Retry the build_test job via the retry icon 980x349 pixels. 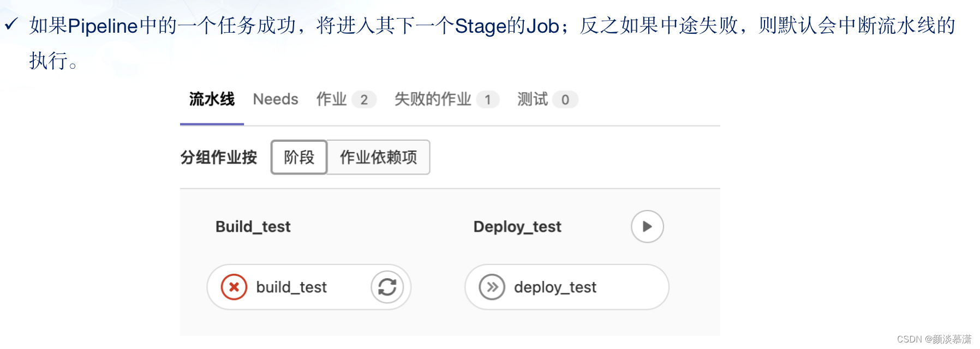(x=387, y=287)
